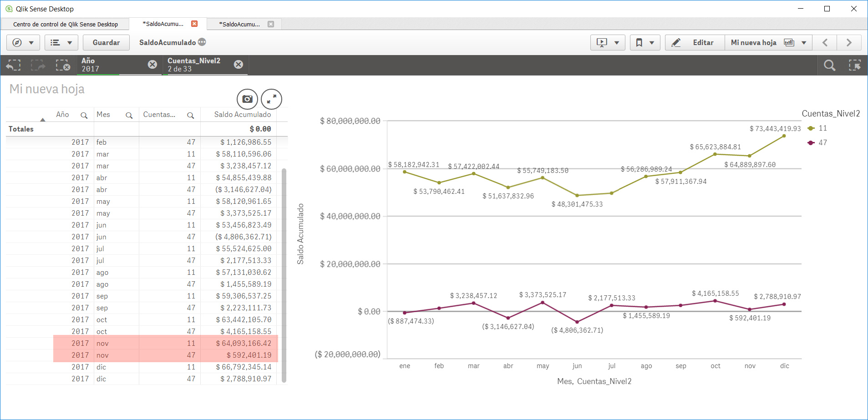The width and height of the screenshot is (868, 420).
Task: Click the Editar button
Action: (x=695, y=42)
